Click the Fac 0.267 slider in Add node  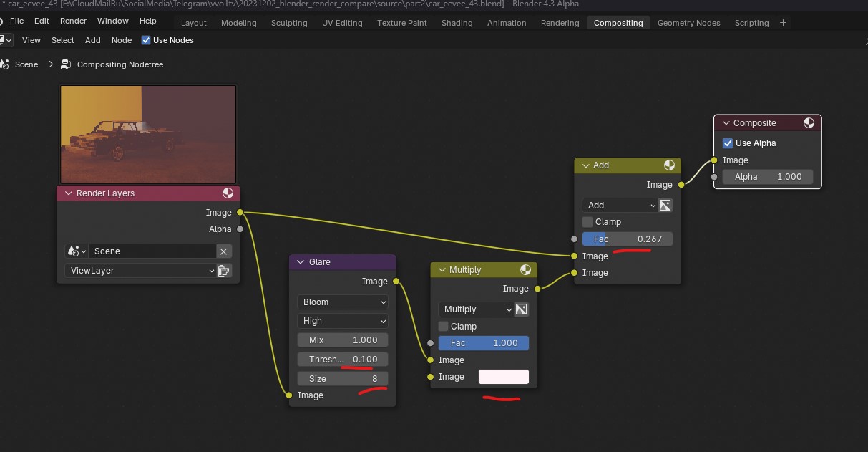[627, 239]
